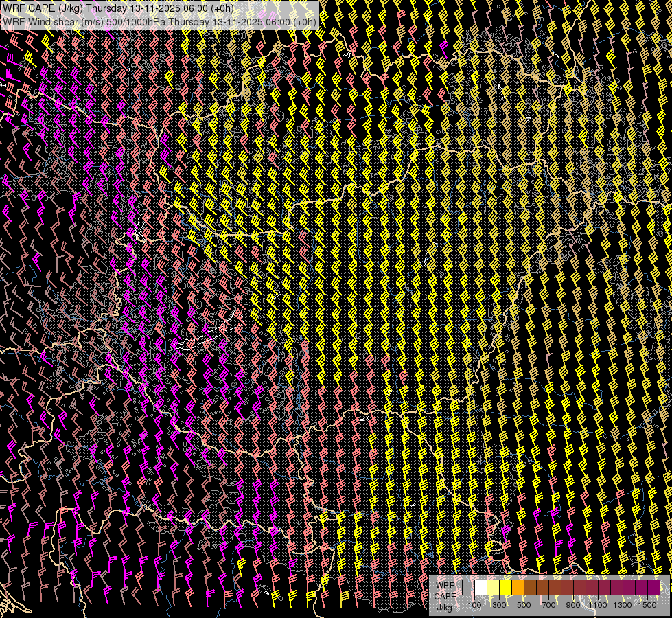
Task: Pick the bright yellow legend swatch
Action: (505, 588)
